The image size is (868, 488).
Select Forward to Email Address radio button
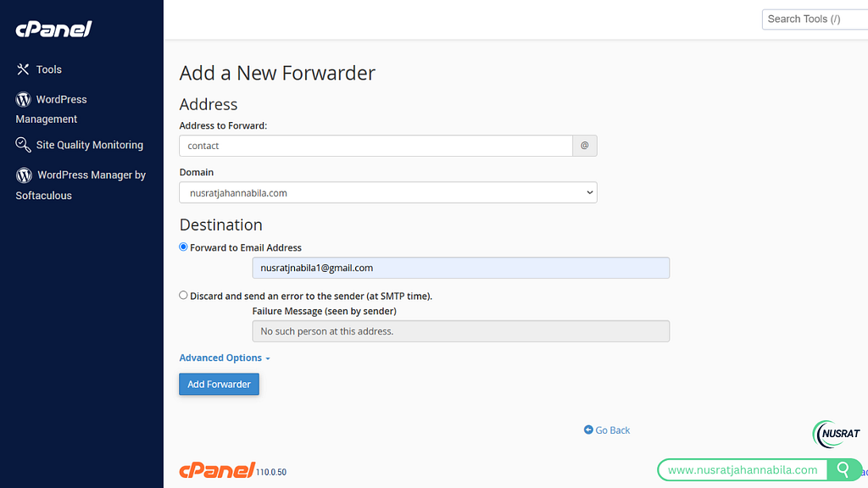(x=183, y=247)
